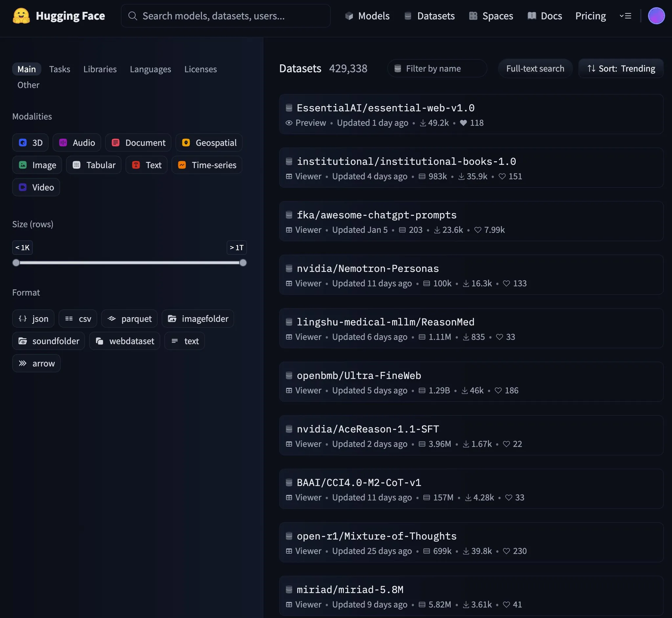Click the webdataset format icon

tap(100, 341)
